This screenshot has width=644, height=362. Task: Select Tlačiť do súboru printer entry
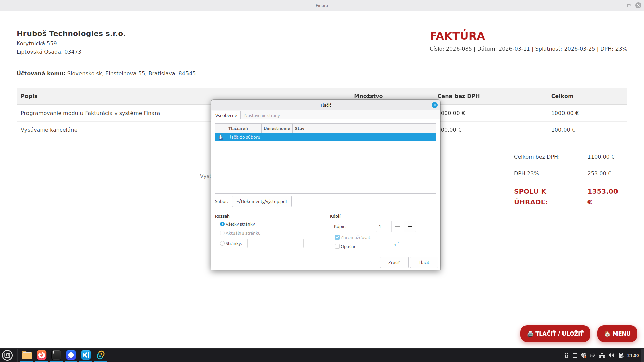pos(244,137)
